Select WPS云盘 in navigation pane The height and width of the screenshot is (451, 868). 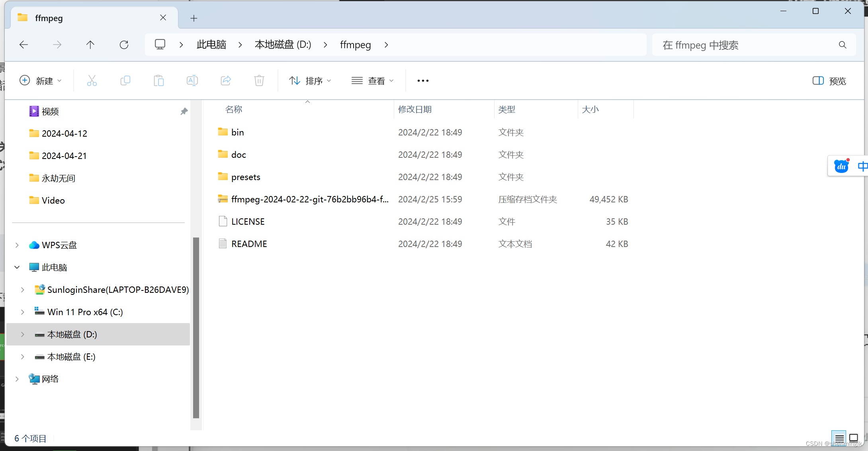(59, 245)
